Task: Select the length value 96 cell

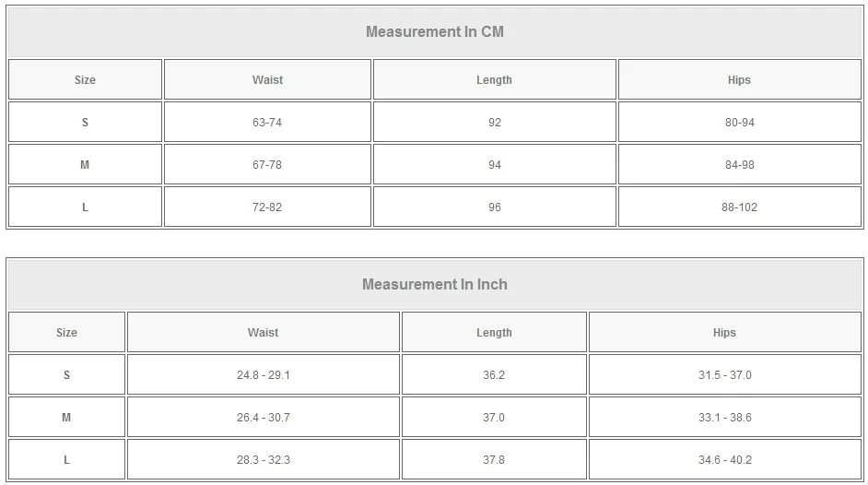Action: 495,207
